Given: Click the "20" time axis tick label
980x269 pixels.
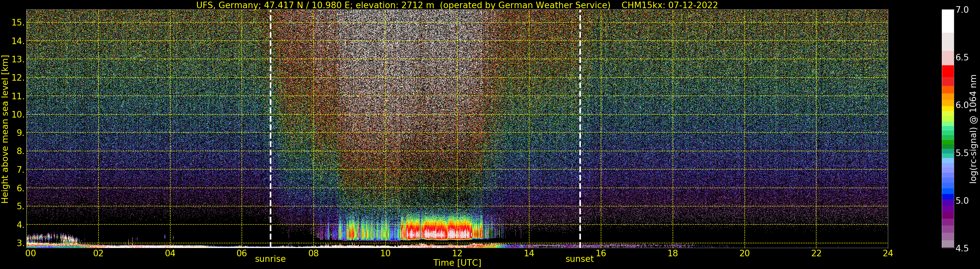Looking at the screenshot, I should (744, 253).
